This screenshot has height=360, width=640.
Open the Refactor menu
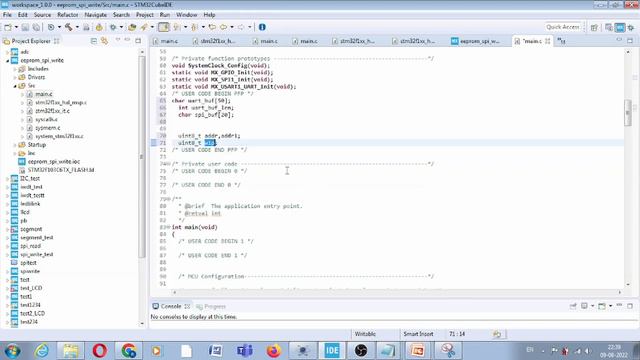tap(68, 15)
